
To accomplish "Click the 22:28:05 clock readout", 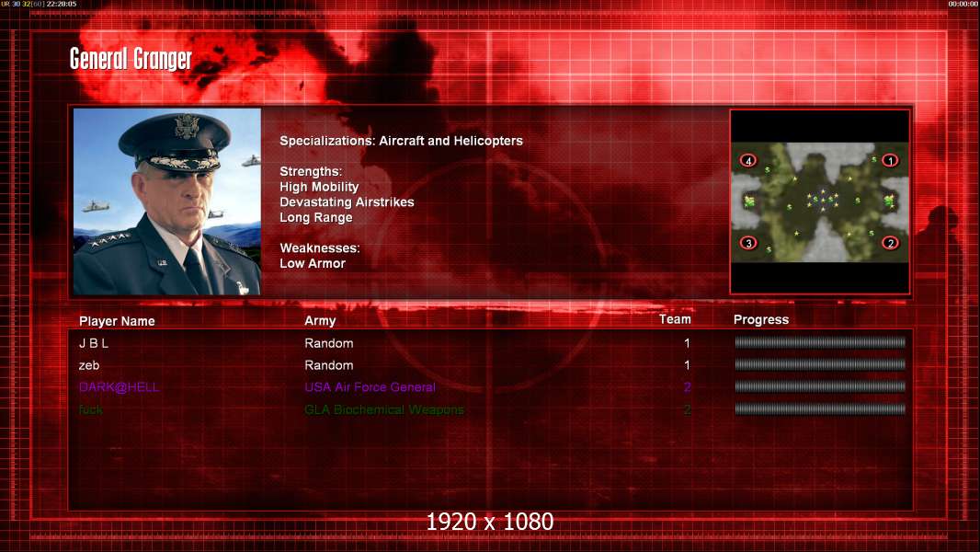I will click(62, 4).
